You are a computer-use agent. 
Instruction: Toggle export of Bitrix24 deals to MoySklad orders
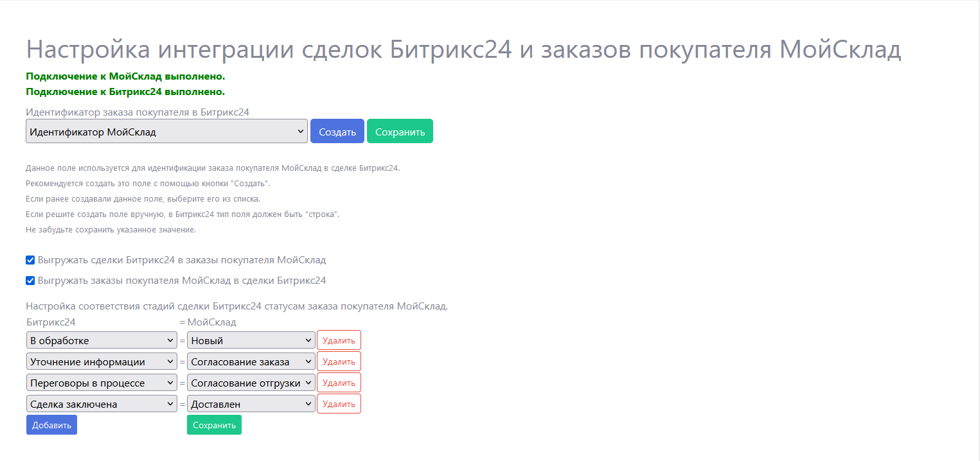[x=30, y=260]
